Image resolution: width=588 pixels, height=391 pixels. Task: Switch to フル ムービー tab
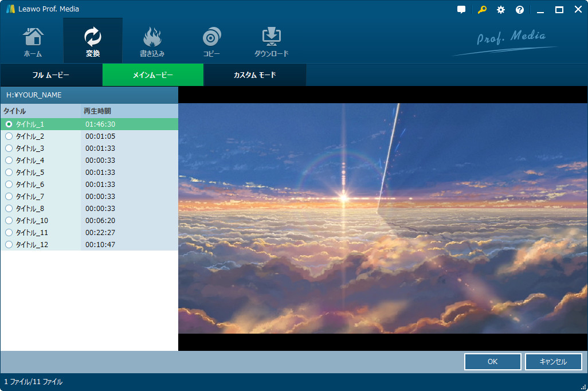[x=51, y=75]
